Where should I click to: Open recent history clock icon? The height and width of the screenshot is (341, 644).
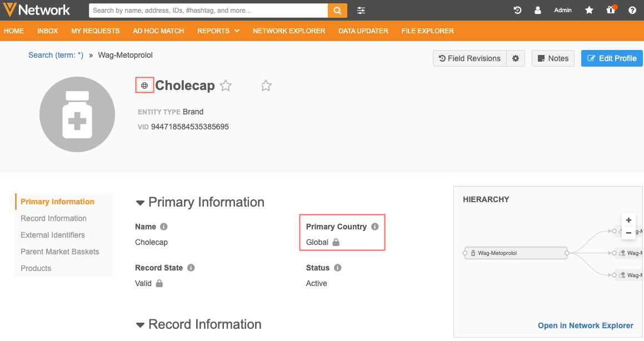pos(517,11)
